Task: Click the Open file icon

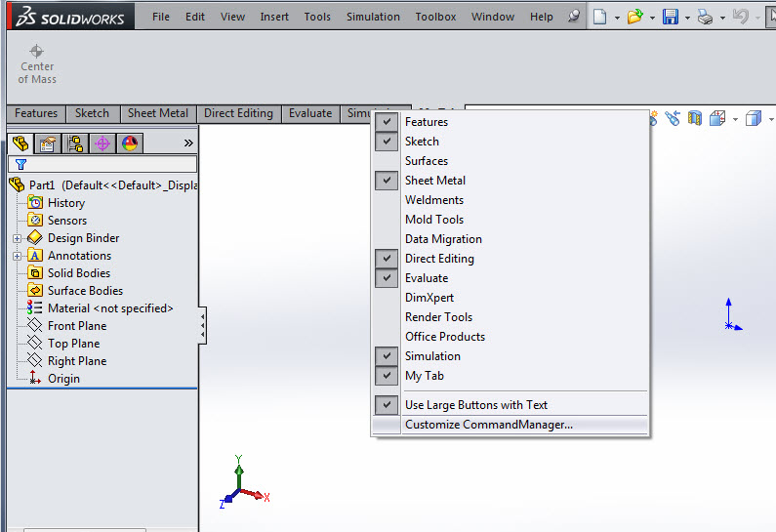Action: [634, 17]
